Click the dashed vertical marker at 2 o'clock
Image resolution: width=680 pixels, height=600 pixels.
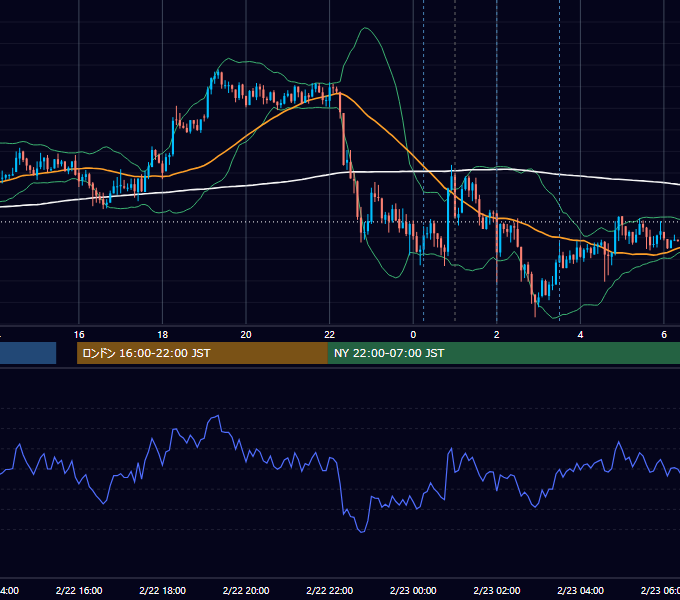point(497,160)
